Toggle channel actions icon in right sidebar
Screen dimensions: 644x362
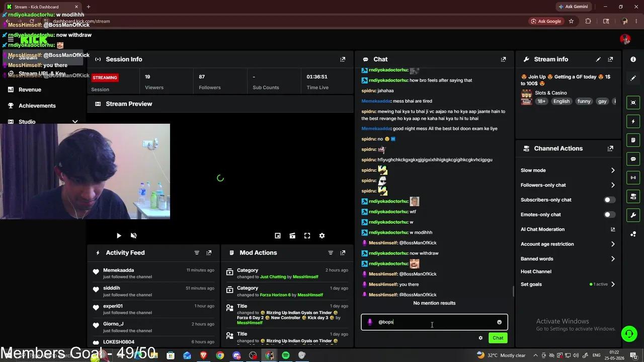pos(633,196)
